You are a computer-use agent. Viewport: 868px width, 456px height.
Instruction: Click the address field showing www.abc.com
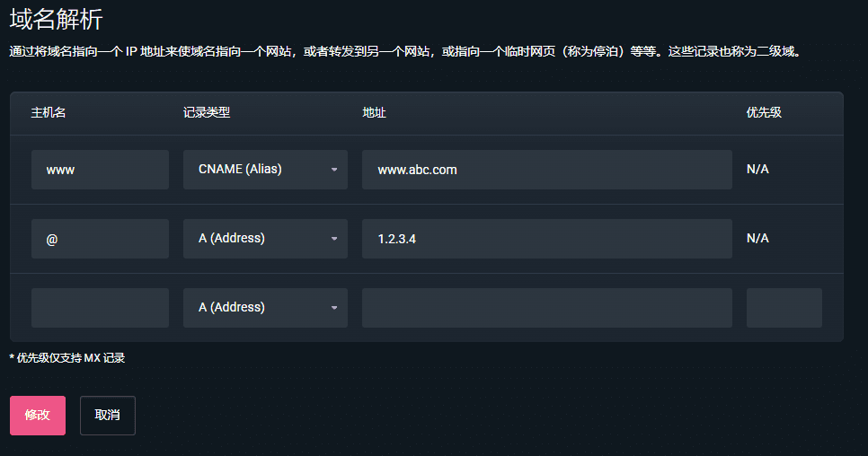click(546, 170)
